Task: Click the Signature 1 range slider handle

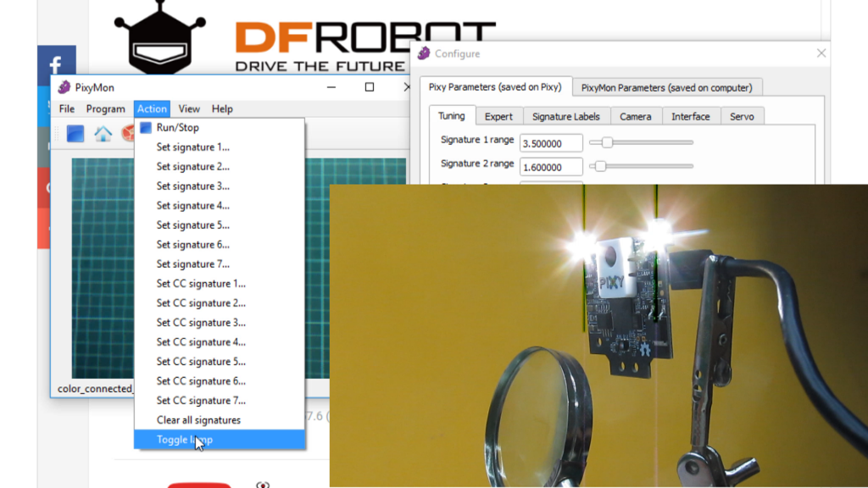Action: click(607, 142)
